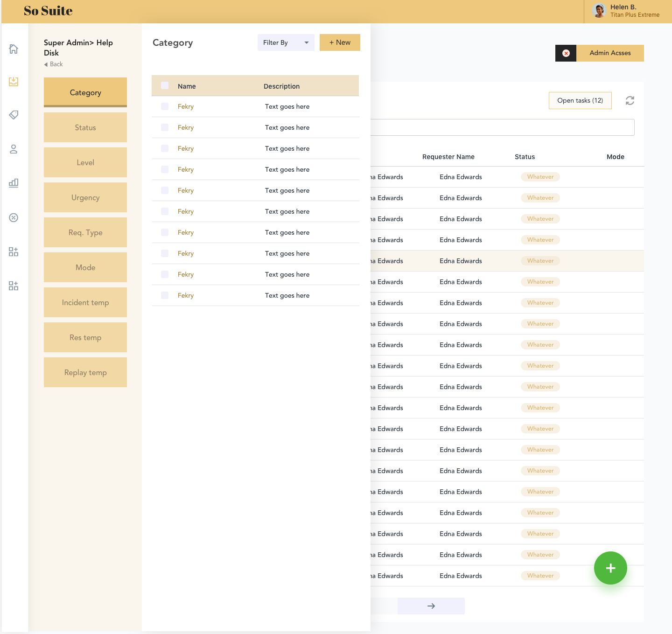Screen dimensions: 672x634
Task: Click the Open tasks (12) button
Action: click(580, 101)
